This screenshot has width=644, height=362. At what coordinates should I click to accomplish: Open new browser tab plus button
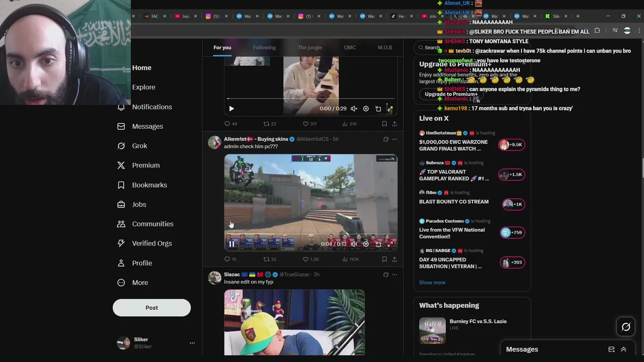(x=578, y=16)
